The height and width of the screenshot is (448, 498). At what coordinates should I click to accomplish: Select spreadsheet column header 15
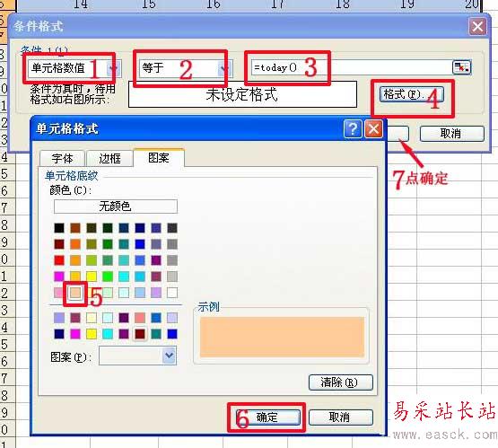(x=149, y=4)
